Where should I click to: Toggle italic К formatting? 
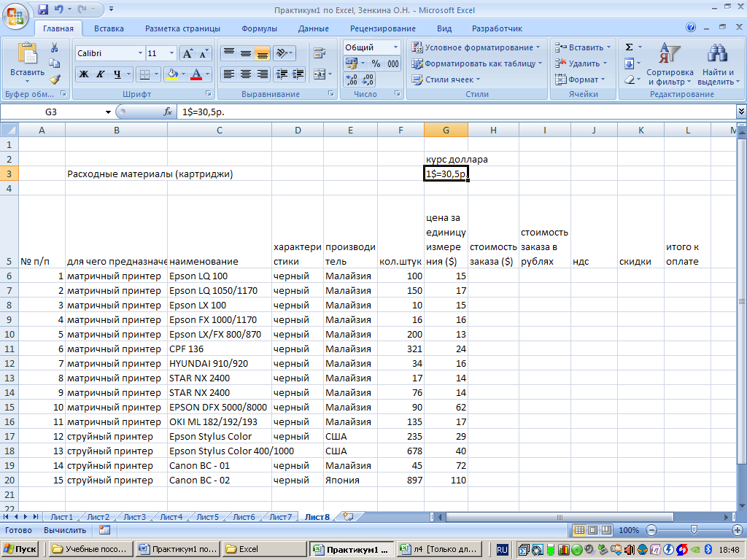(101, 74)
